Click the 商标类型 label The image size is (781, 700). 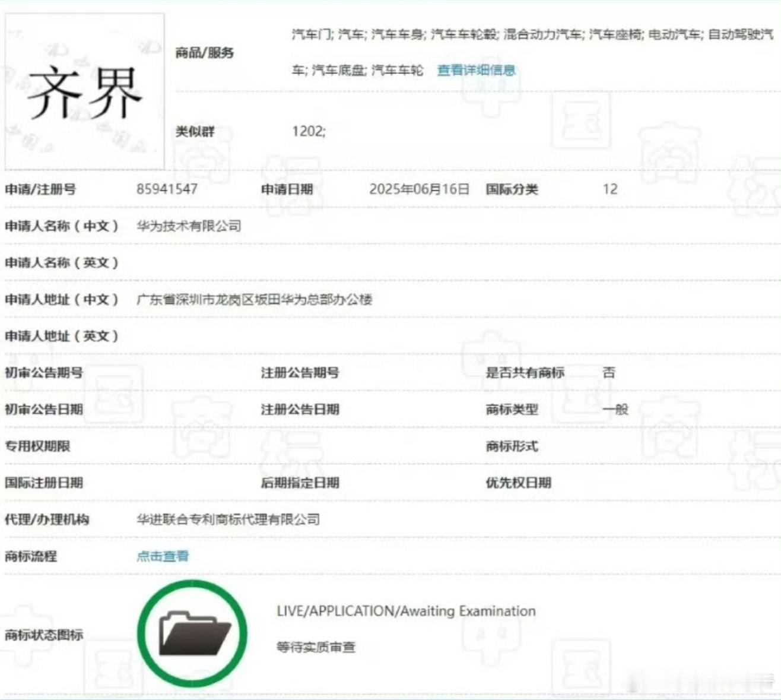(x=512, y=409)
